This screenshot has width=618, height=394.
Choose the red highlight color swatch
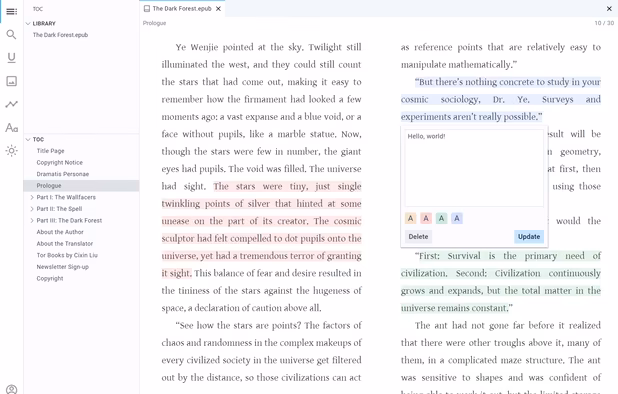click(x=426, y=218)
